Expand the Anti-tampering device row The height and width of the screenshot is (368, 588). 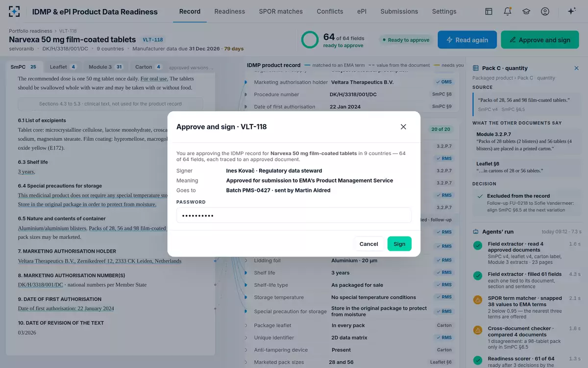click(247, 350)
